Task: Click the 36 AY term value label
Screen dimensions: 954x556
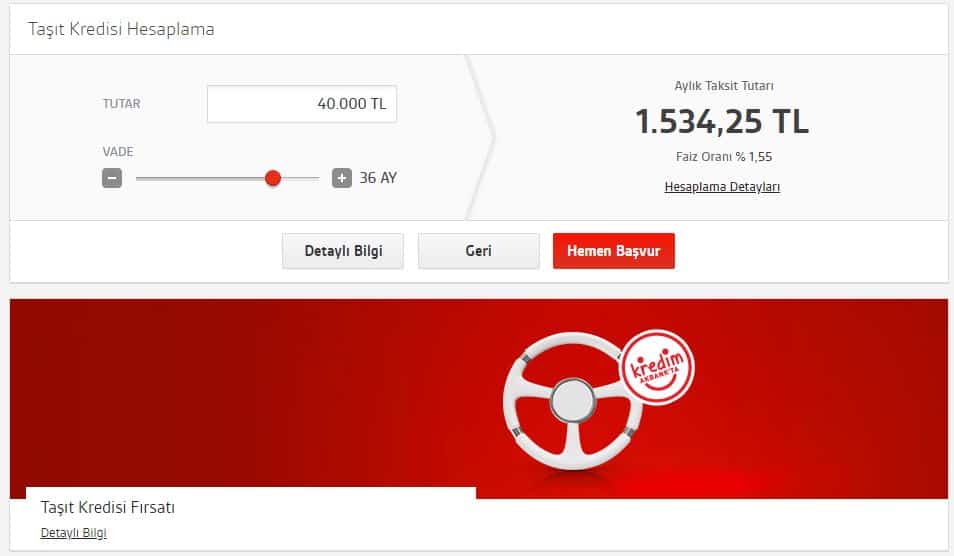Action: (x=378, y=179)
